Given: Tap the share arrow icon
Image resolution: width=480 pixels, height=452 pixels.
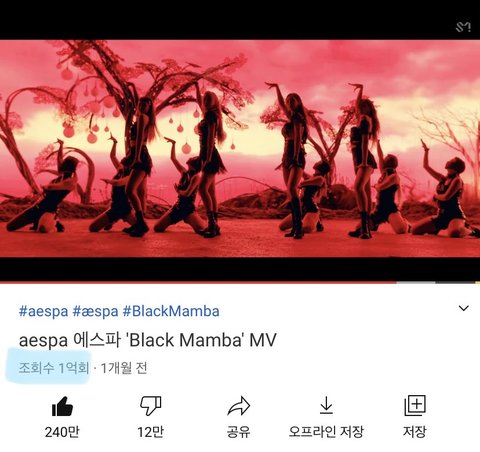Looking at the screenshot, I should click(238, 406).
